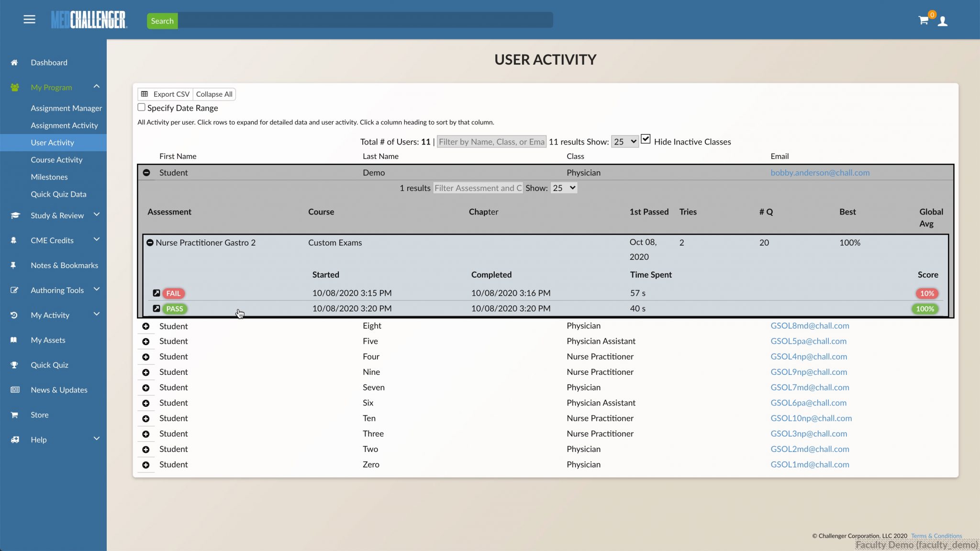Click the My Program group icon
Screen dimensions: 980x551
[14, 88]
